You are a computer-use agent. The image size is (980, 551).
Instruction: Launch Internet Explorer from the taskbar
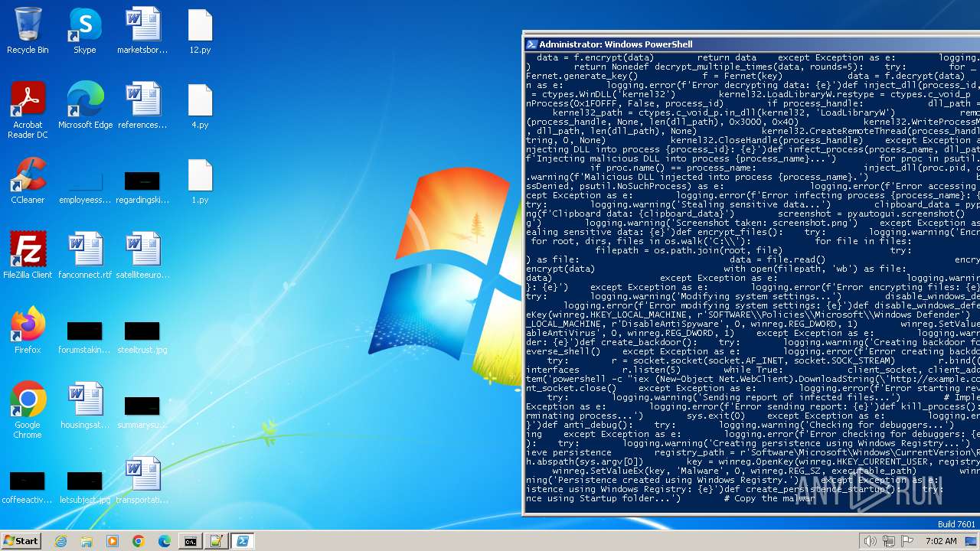[x=61, y=541]
